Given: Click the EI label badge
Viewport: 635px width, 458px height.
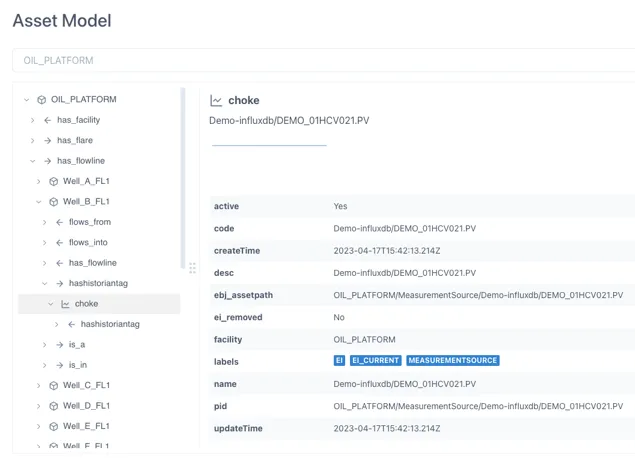Looking at the screenshot, I should point(339,360).
